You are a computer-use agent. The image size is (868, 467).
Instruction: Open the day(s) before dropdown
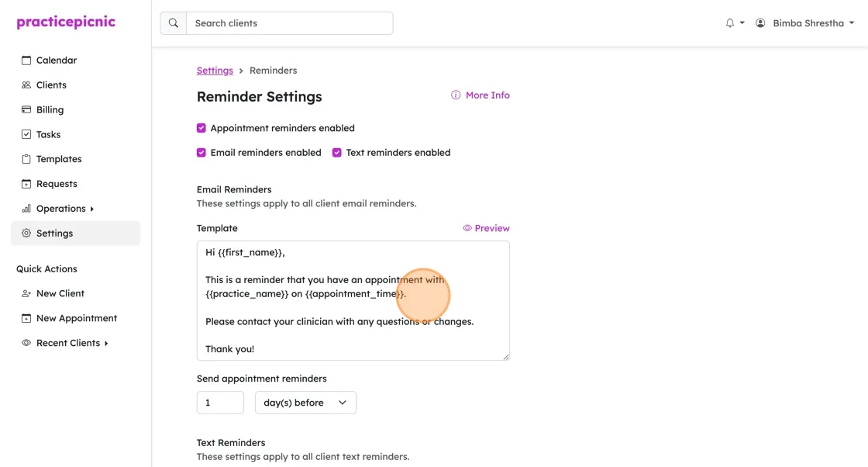click(305, 403)
